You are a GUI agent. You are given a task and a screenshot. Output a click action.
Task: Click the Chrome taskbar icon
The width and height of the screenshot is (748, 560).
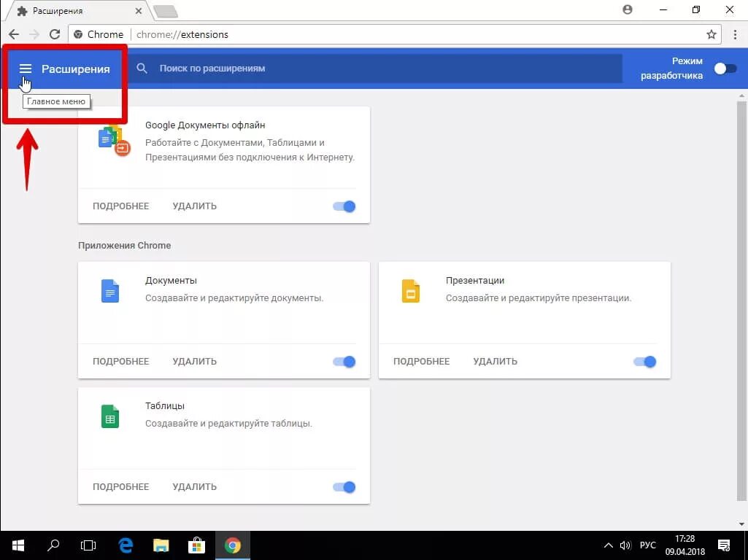(x=232, y=545)
